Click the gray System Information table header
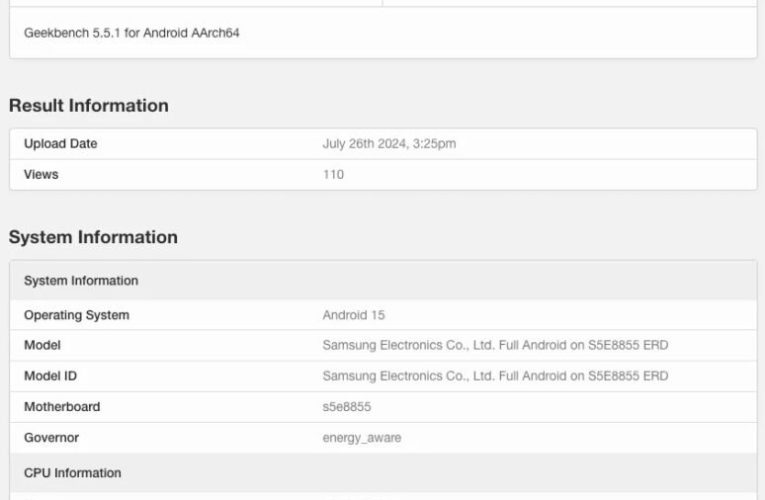The width and height of the screenshot is (765, 500). (x=81, y=281)
